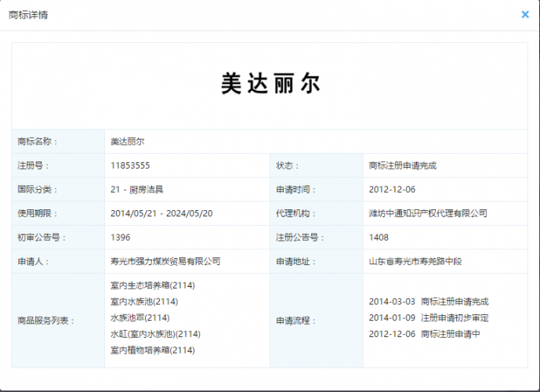Click the 商品服务列表 label

pos(45,321)
